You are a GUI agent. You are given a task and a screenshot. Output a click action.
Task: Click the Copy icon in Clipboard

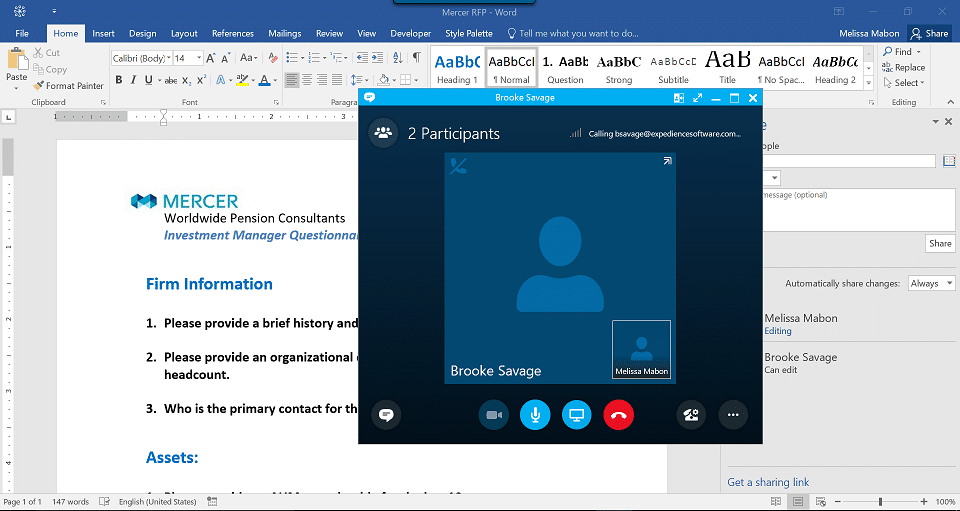click(x=38, y=69)
